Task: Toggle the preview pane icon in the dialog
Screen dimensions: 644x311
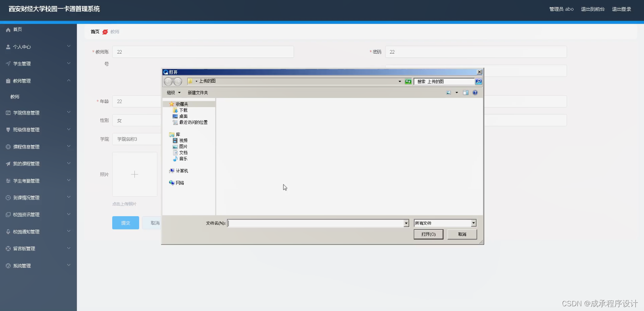Action: coord(466,93)
